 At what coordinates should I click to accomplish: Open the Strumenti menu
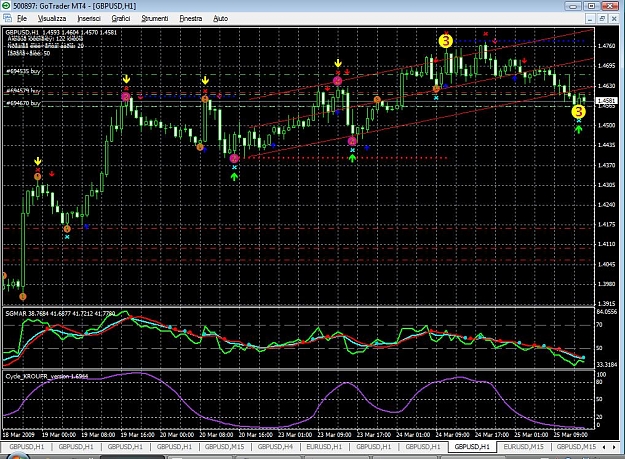click(155, 18)
